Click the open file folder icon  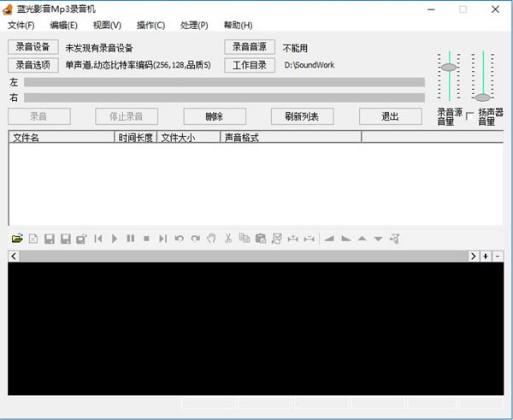[x=17, y=239]
